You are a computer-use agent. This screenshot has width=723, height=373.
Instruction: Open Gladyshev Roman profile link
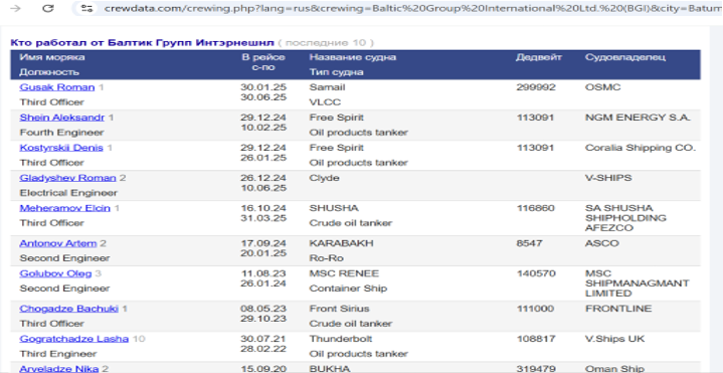tap(67, 178)
